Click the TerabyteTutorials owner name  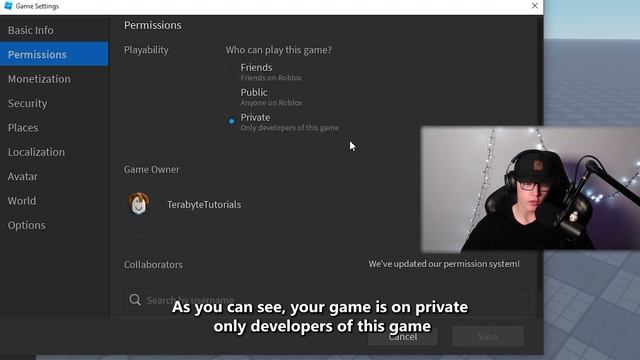pyautogui.click(x=204, y=204)
